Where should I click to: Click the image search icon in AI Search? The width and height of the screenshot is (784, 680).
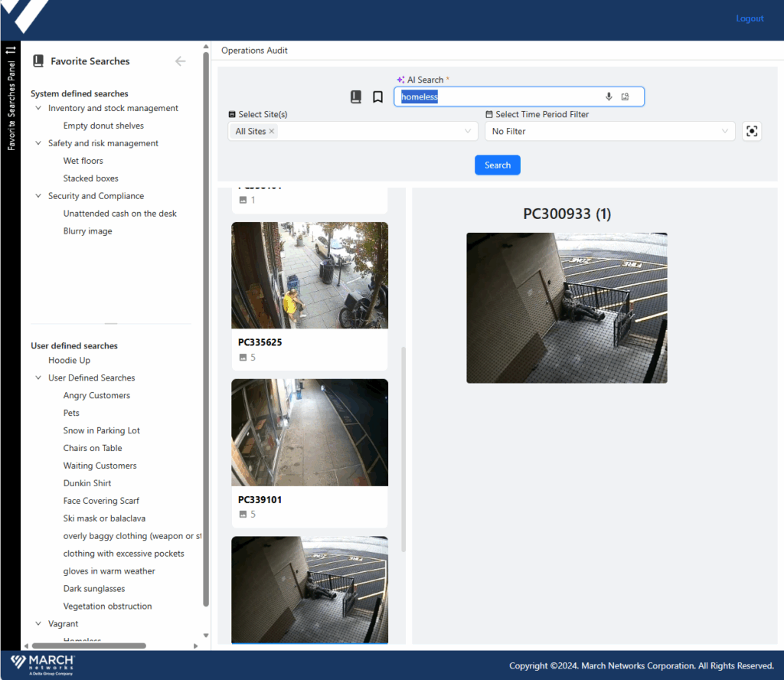point(626,96)
